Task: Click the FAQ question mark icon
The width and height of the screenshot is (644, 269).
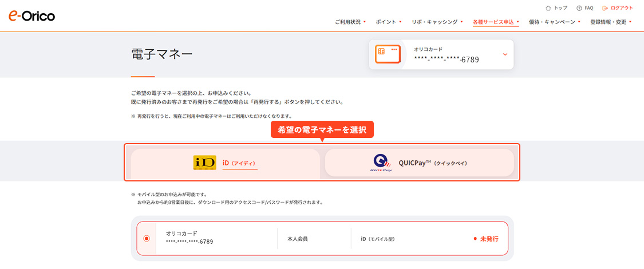Action: pos(579,8)
